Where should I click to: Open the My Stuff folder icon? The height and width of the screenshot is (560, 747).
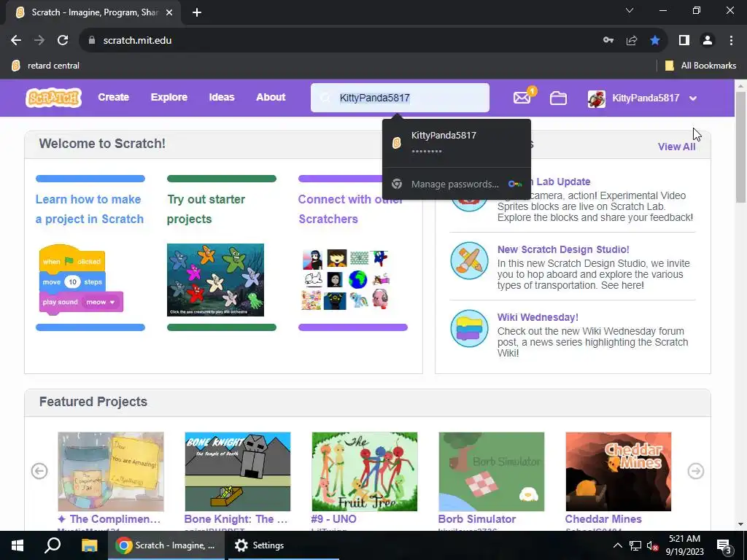click(x=558, y=98)
